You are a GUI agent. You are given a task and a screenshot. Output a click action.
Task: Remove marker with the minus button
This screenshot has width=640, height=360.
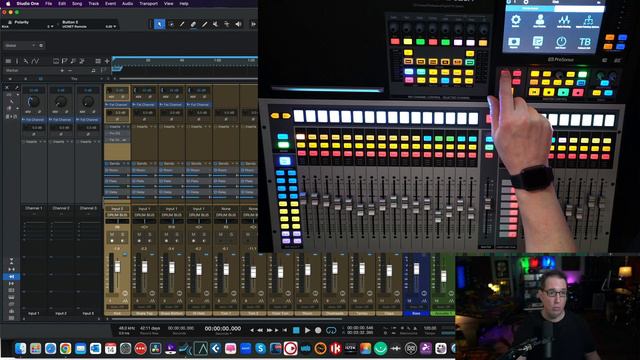click(x=69, y=71)
